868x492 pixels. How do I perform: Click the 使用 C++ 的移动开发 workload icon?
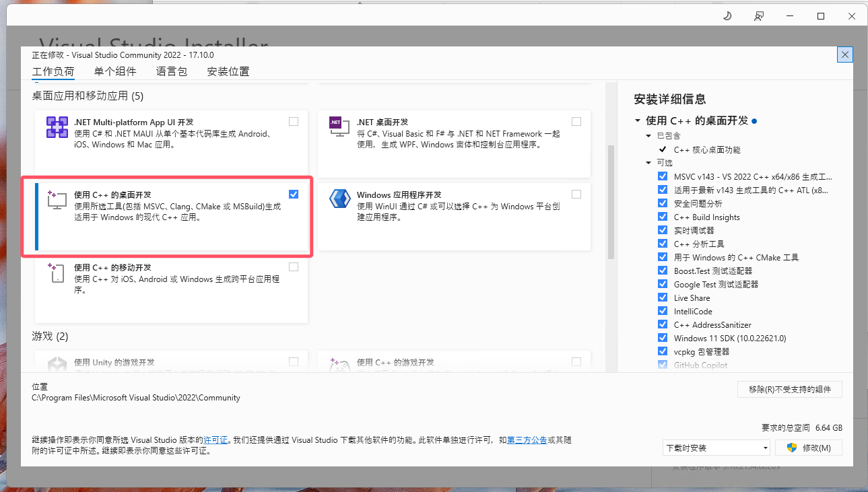tap(57, 272)
